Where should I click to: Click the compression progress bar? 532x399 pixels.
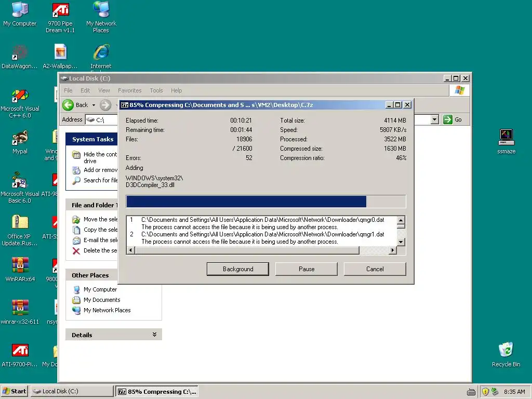[x=265, y=201]
